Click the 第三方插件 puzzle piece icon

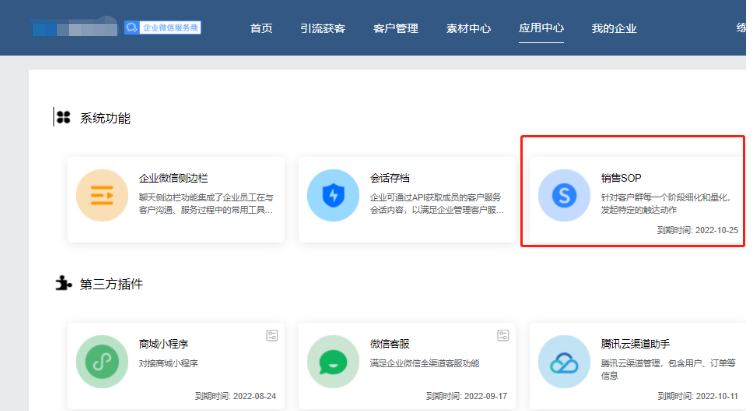(63, 283)
